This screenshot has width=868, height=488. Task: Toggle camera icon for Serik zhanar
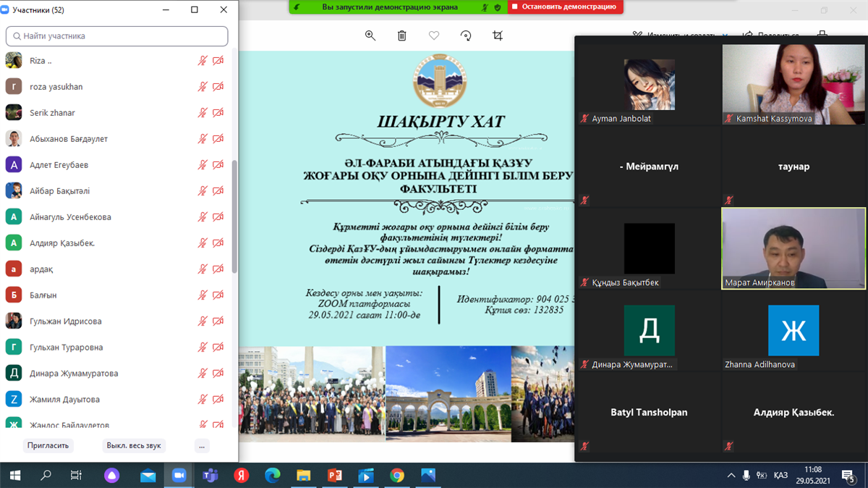(218, 113)
